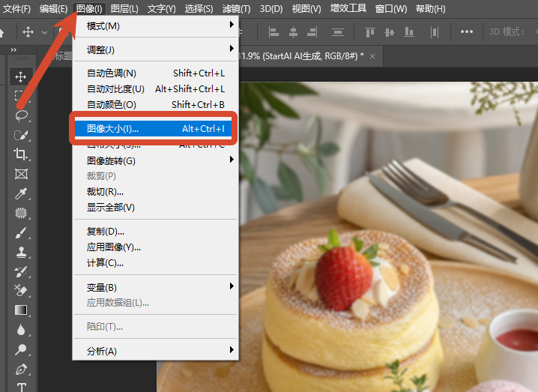Open 文件(F) menu

click(x=16, y=8)
